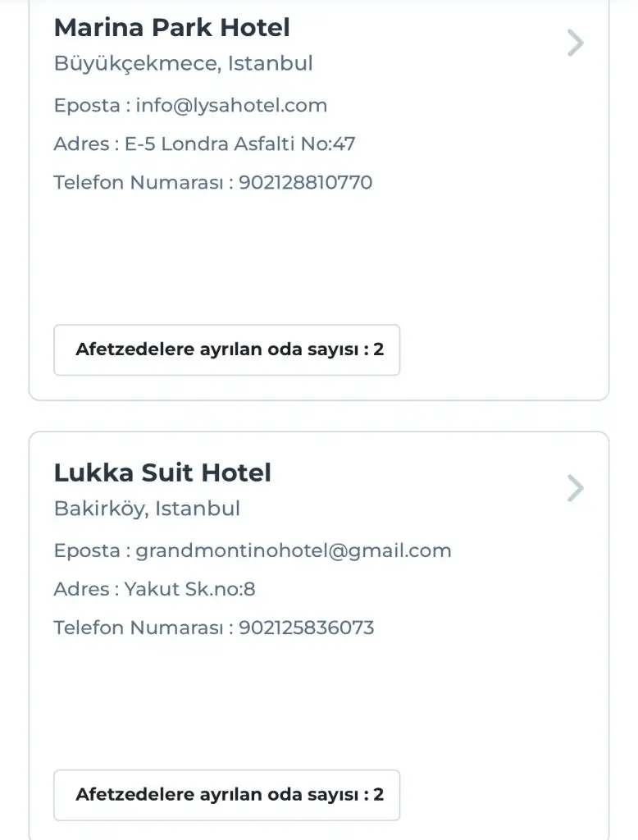Tap Bakirköy, Istanbul location text
The image size is (638, 840).
[x=147, y=509]
